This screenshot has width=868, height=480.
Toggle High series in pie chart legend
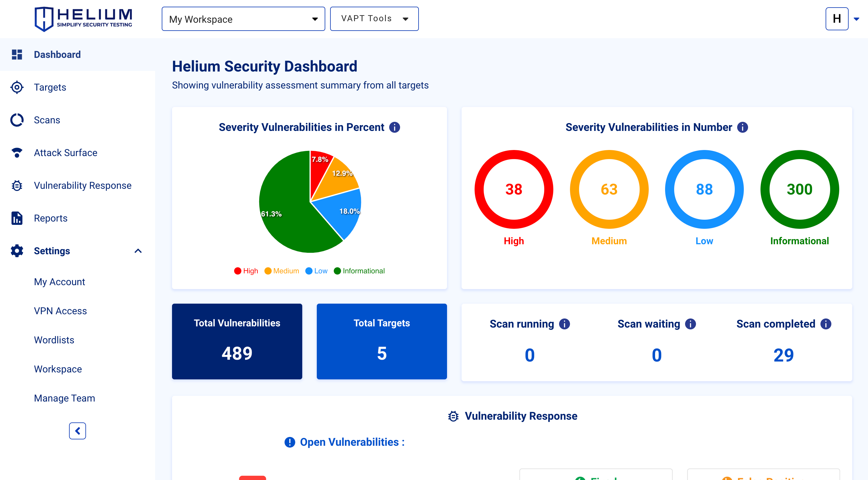pos(246,271)
